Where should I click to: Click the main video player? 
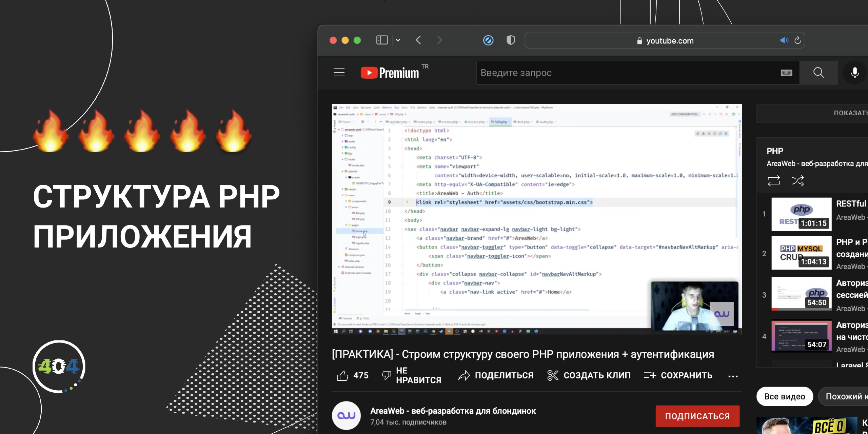(x=537, y=219)
